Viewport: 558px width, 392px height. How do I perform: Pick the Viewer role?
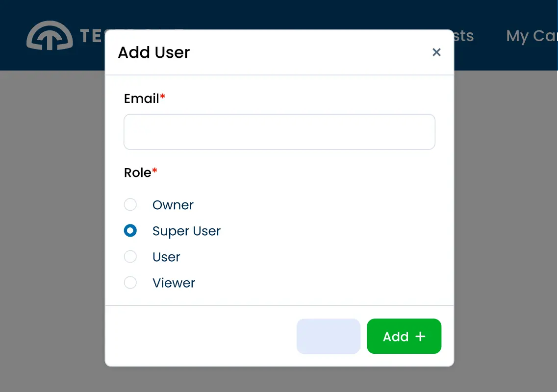point(130,282)
